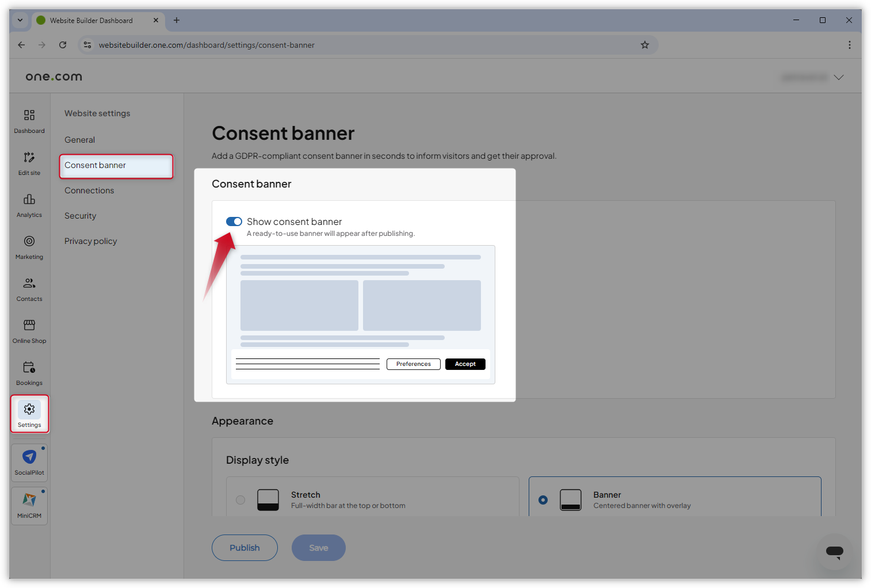The width and height of the screenshot is (871, 588).
Task: Save the consent banner settings
Action: pyautogui.click(x=318, y=547)
